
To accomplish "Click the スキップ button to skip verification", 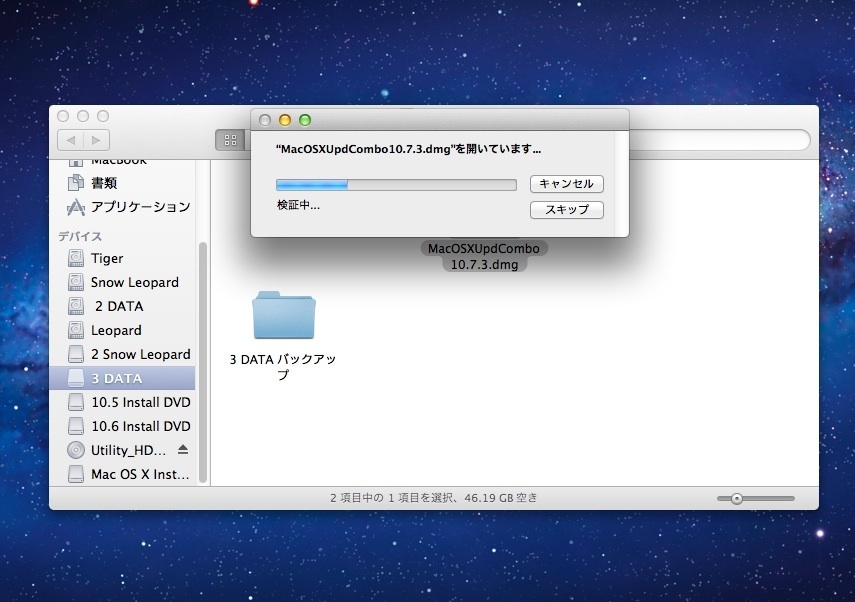I will 567,209.
